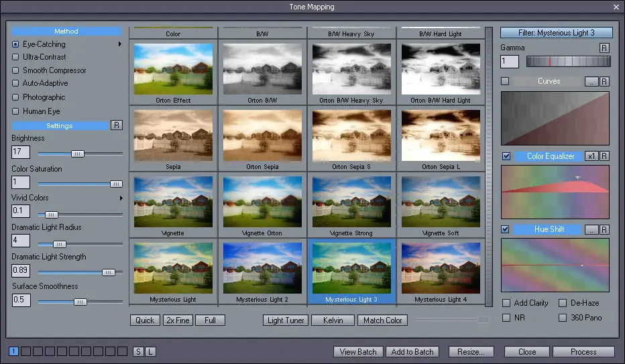Click the Color Saturation slider handle

(x=116, y=184)
